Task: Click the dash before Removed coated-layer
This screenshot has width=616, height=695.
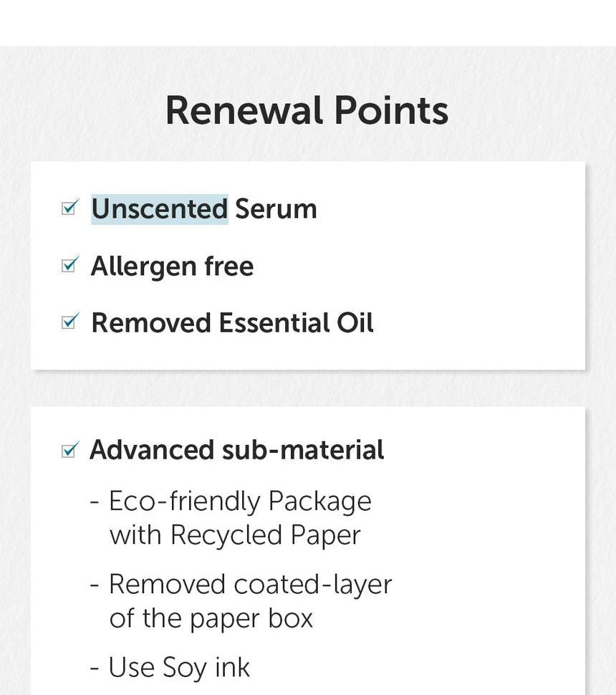Action: click(x=95, y=585)
